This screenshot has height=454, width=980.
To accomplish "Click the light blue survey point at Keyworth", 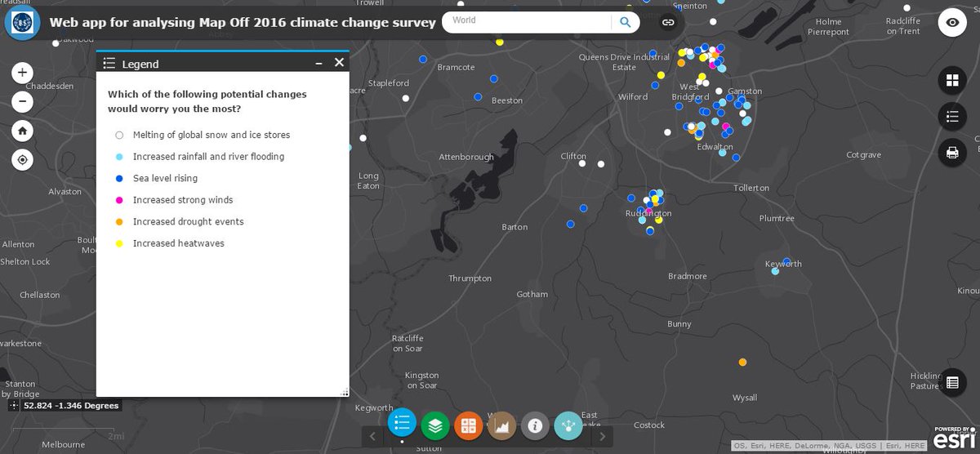I will [775, 271].
